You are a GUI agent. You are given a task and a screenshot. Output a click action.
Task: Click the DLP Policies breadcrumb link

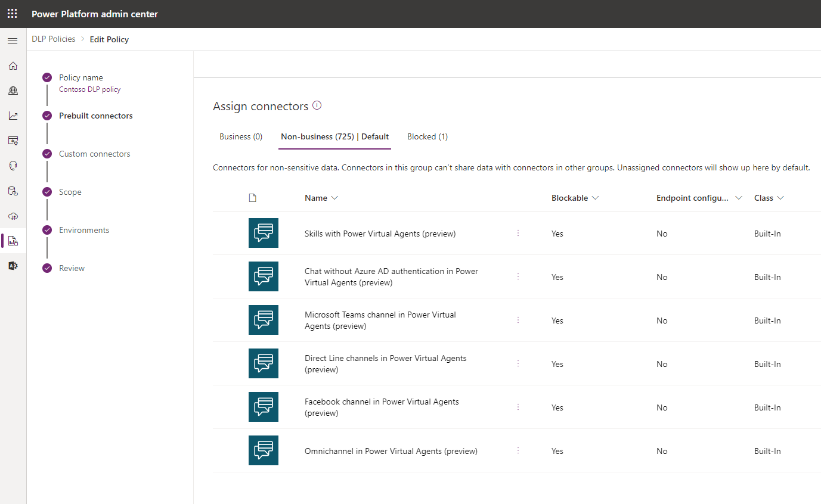[53, 39]
